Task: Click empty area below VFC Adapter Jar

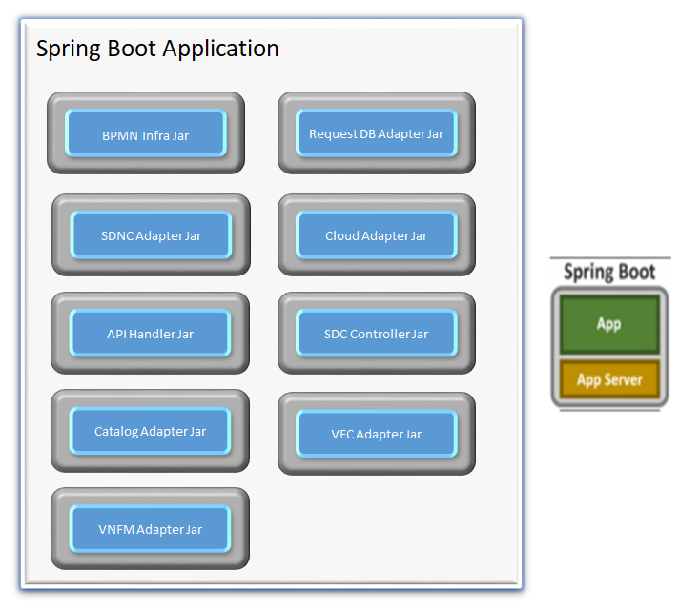Action: click(x=377, y=529)
